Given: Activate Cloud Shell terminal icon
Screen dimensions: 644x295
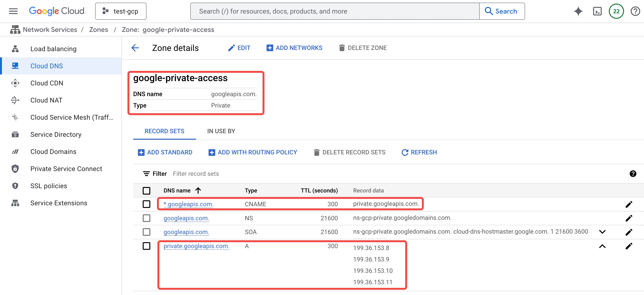Looking at the screenshot, I should click(597, 11).
